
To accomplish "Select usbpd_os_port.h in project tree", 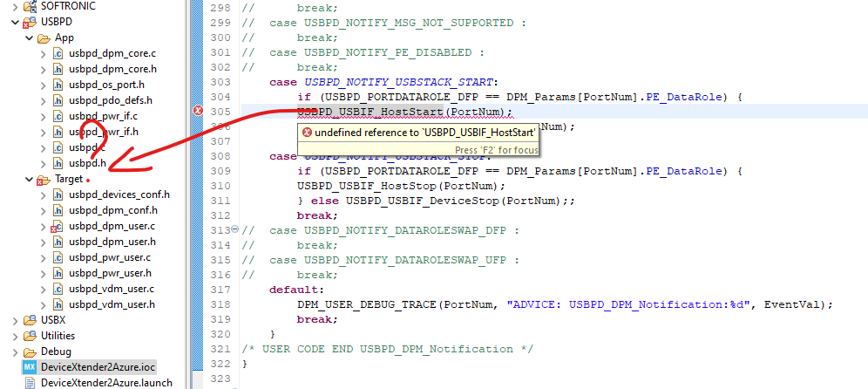I will point(106,85).
